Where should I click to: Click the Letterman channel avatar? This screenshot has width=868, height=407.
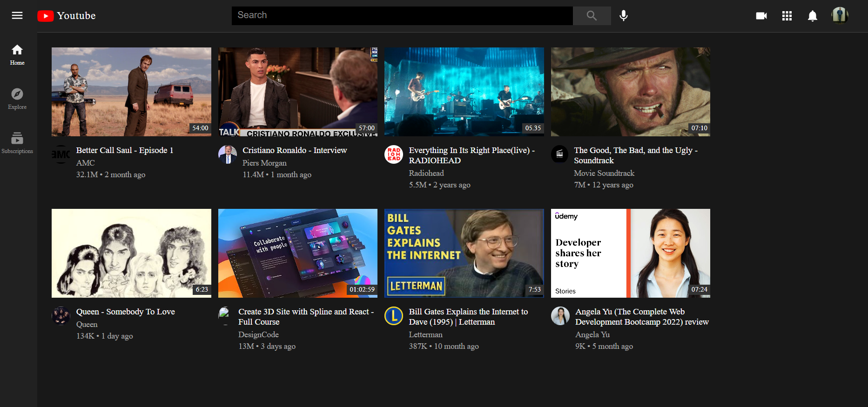point(394,316)
